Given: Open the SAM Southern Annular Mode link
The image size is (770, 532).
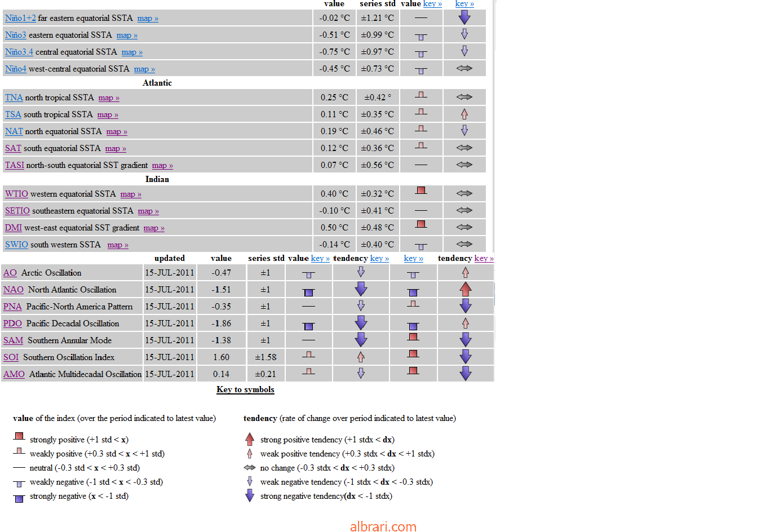Looking at the screenshot, I should point(14,340).
